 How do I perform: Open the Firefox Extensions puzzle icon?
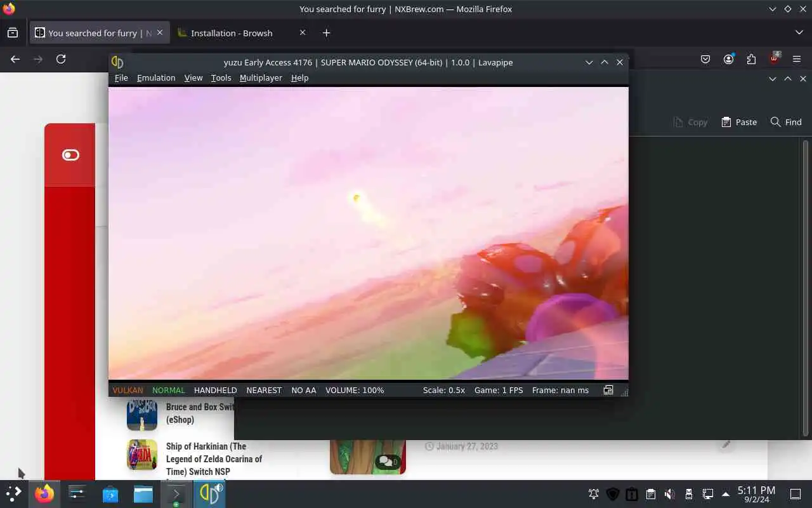click(751, 59)
